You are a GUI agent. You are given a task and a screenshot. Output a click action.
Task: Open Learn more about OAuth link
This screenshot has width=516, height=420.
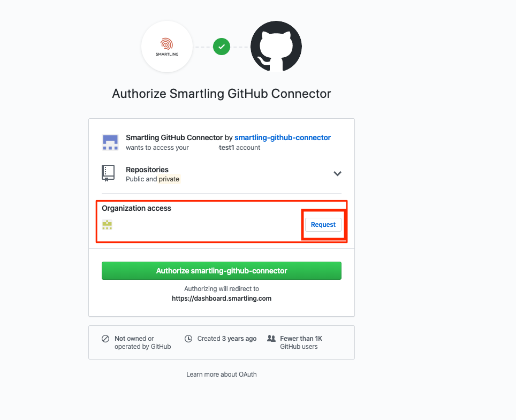pos(222,375)
